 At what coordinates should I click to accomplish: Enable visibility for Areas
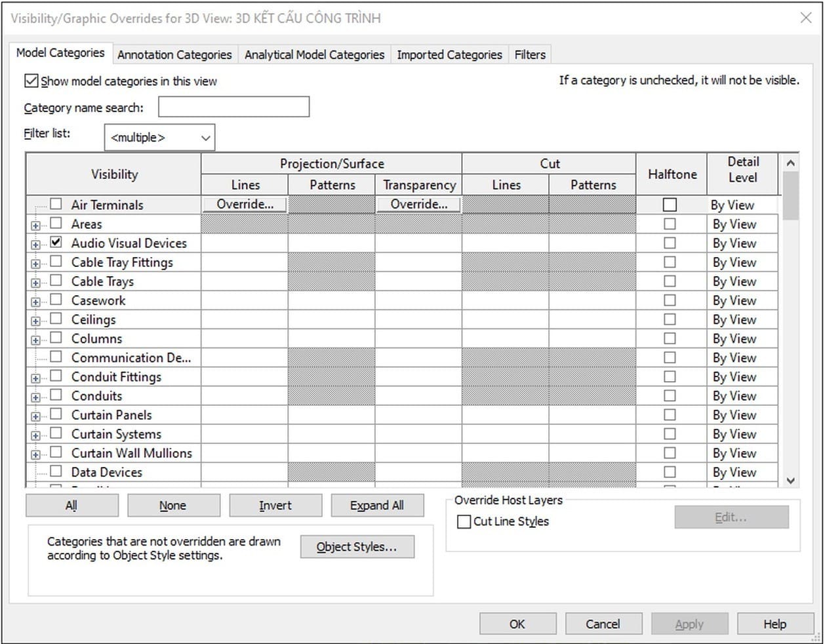(x=56, y=223)
